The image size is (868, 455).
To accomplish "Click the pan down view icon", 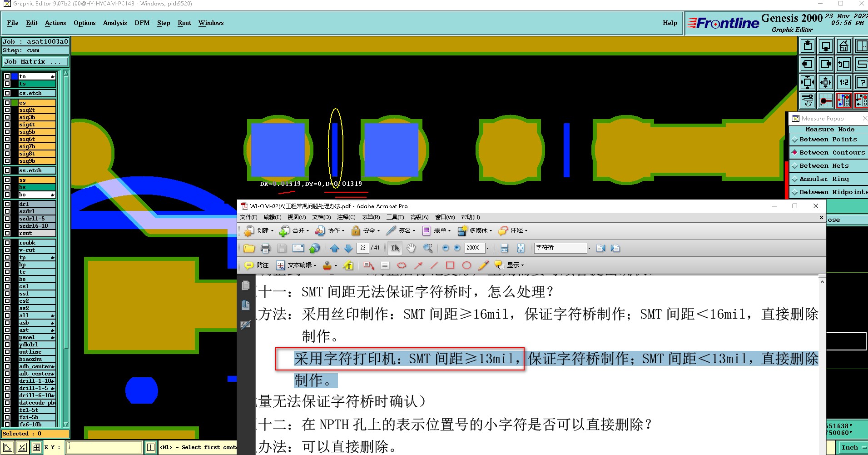I will [x=826, y=45].
